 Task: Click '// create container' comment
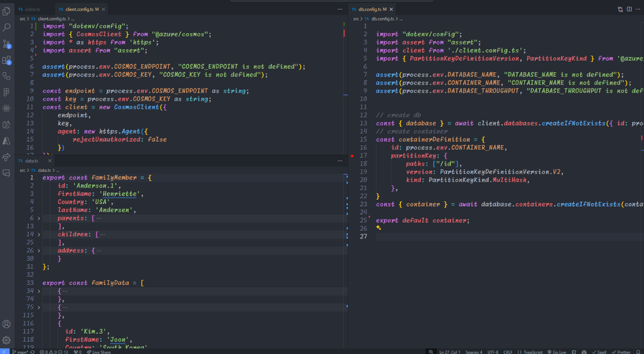click(x=411, y=132)
